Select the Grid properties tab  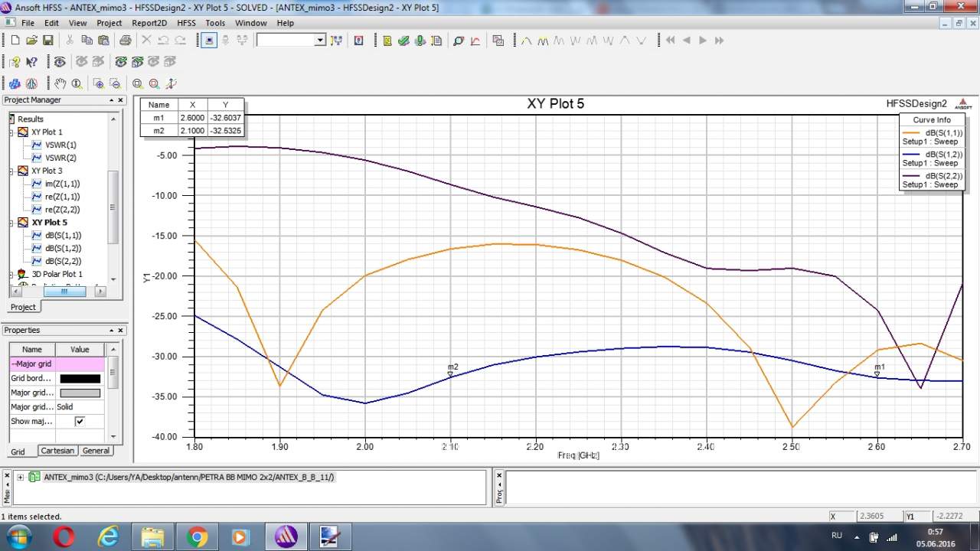(x=18, y=452)
